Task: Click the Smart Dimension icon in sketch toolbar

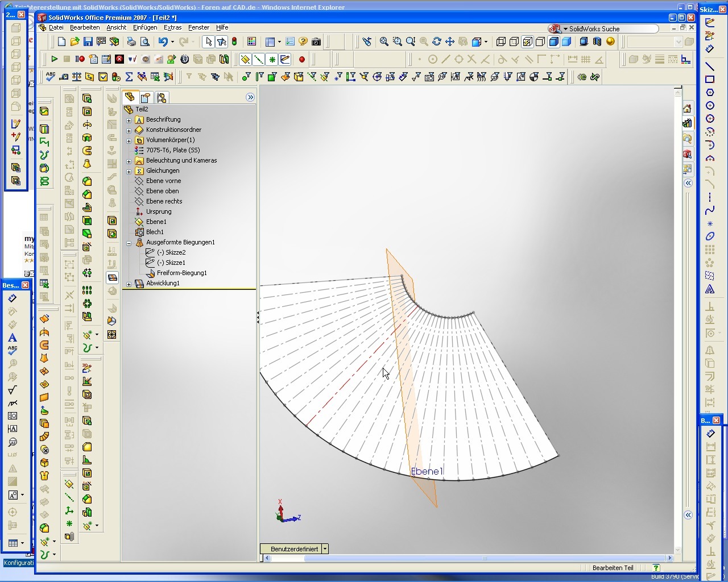Action: (x=710, y=49)
